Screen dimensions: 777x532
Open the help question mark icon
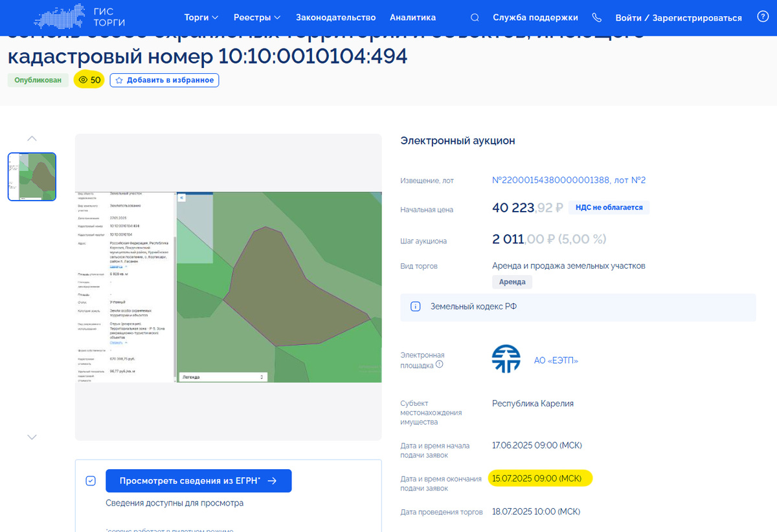763,17
